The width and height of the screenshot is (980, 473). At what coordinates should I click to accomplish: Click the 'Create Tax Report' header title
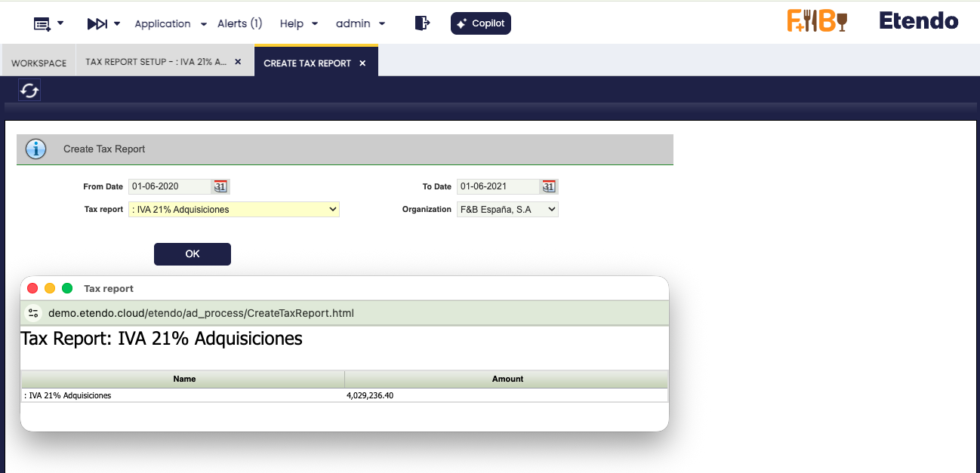pyautogui.click(x=104, y=149)
